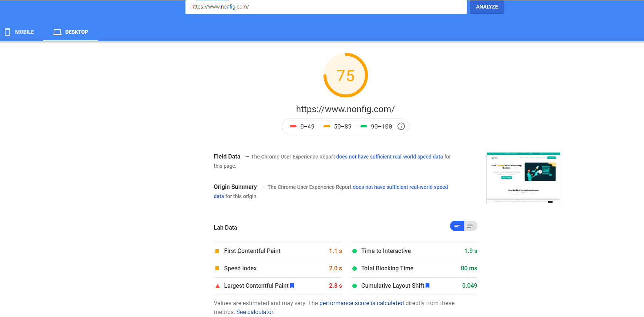644x317 pixels.
Task: Click the Cumulative Layout Shift bookmark icon
Action: 427,286
